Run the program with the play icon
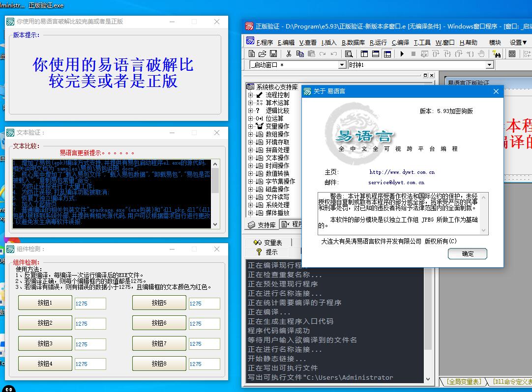 [402, 54]
